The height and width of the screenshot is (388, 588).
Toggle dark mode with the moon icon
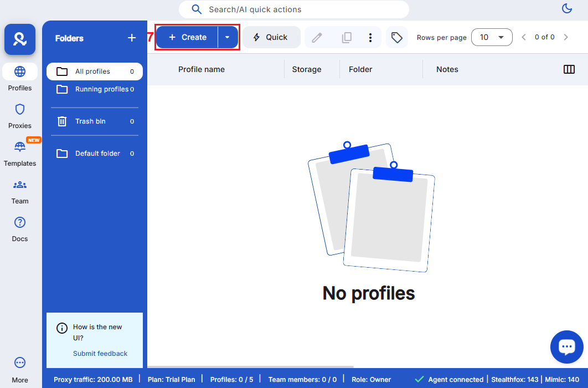(566, 8)
